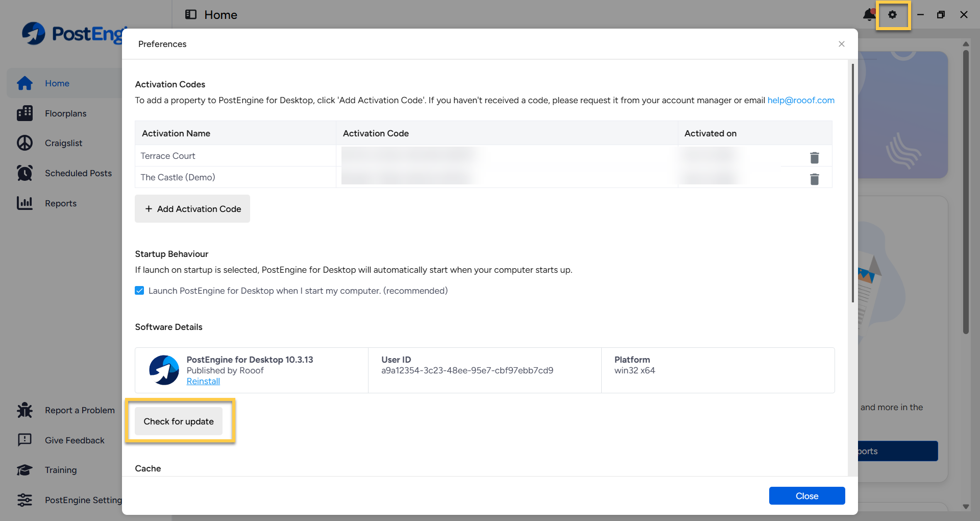Viewport: 980px width, 521px height.
Task: Uncheck Launch PostEngine on startup checkbox
Action: point(139,291)
